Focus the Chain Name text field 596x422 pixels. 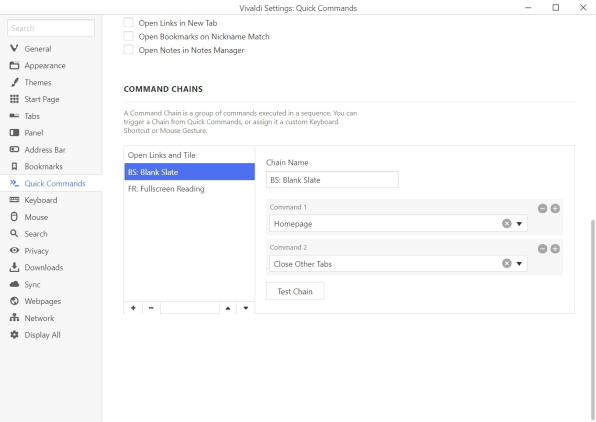tap(332, 180)
